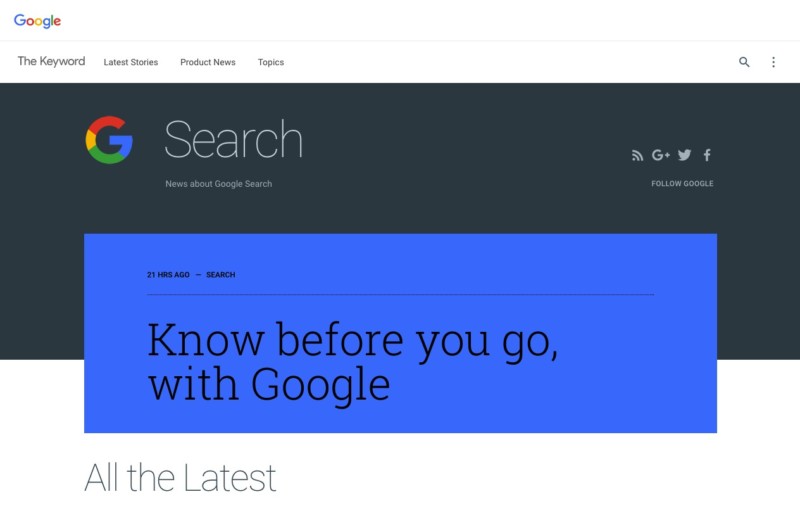Expand the Topics navigation menu

pos(271,62)
